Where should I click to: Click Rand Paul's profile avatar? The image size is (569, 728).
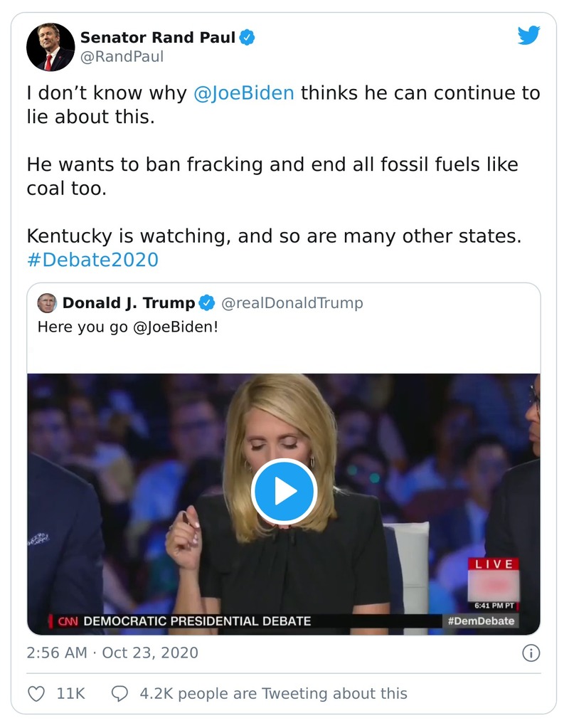[x=49, y=48]
